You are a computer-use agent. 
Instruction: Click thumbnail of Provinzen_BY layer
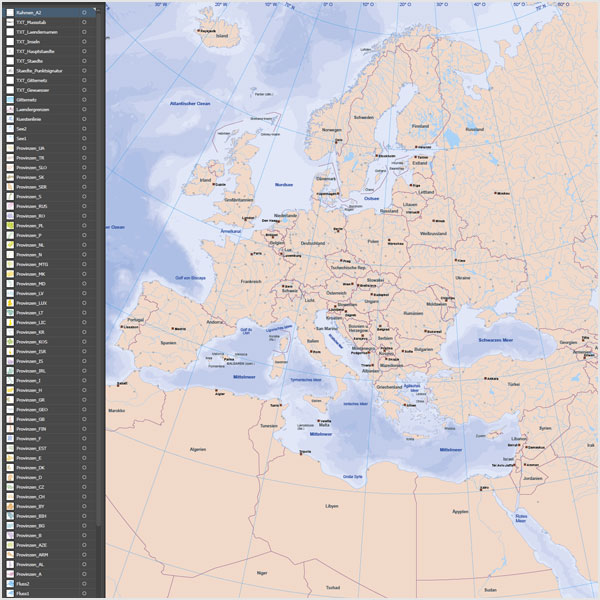[9, 507]
